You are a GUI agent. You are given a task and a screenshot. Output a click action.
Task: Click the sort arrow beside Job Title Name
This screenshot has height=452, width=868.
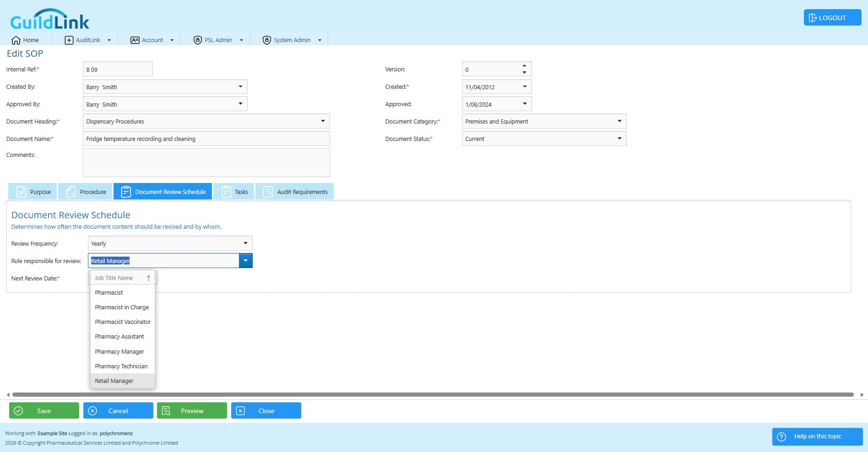pos(148,278)
